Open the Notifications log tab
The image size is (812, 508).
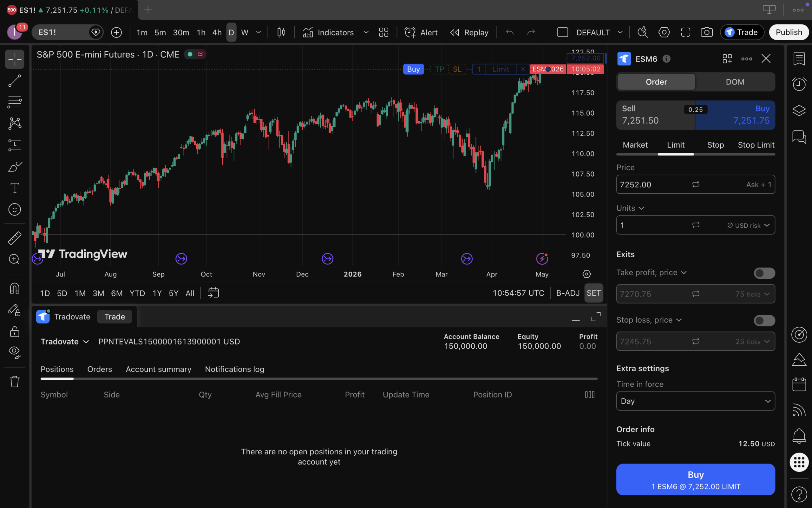coord(234,369)
